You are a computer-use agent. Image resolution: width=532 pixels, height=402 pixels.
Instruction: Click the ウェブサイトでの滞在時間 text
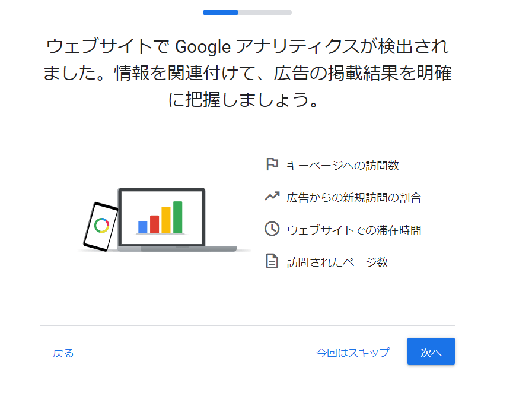click(x=354, y=230)
